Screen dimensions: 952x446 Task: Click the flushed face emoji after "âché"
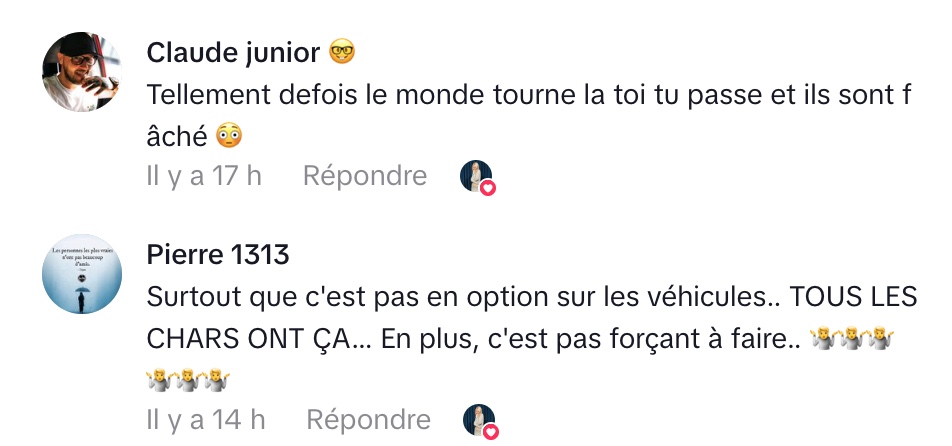(x=229, y=136)
